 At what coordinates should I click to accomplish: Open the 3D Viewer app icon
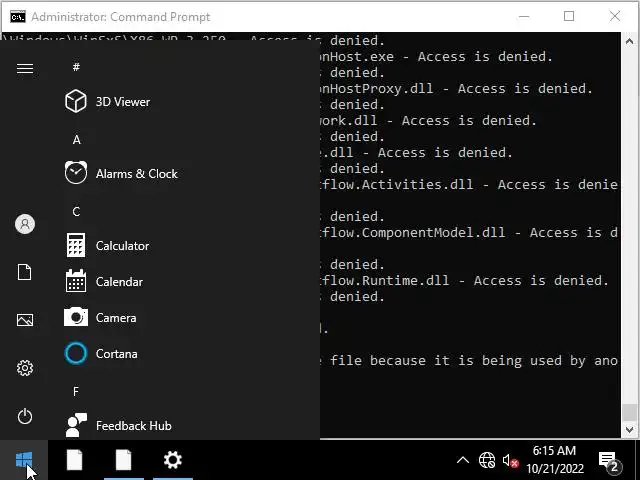pyautogui.click(x=76, y=101)
